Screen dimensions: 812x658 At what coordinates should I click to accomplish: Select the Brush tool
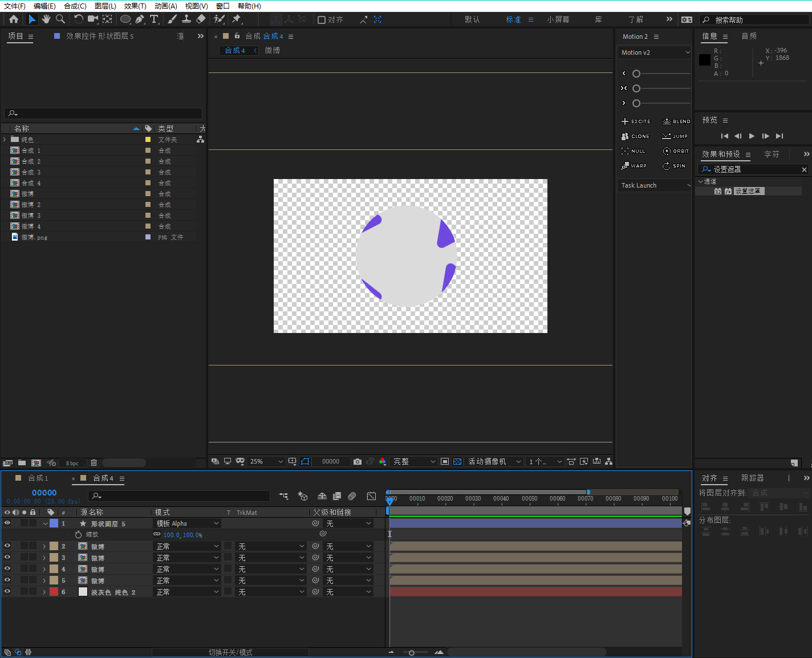[x=172, y=19]
